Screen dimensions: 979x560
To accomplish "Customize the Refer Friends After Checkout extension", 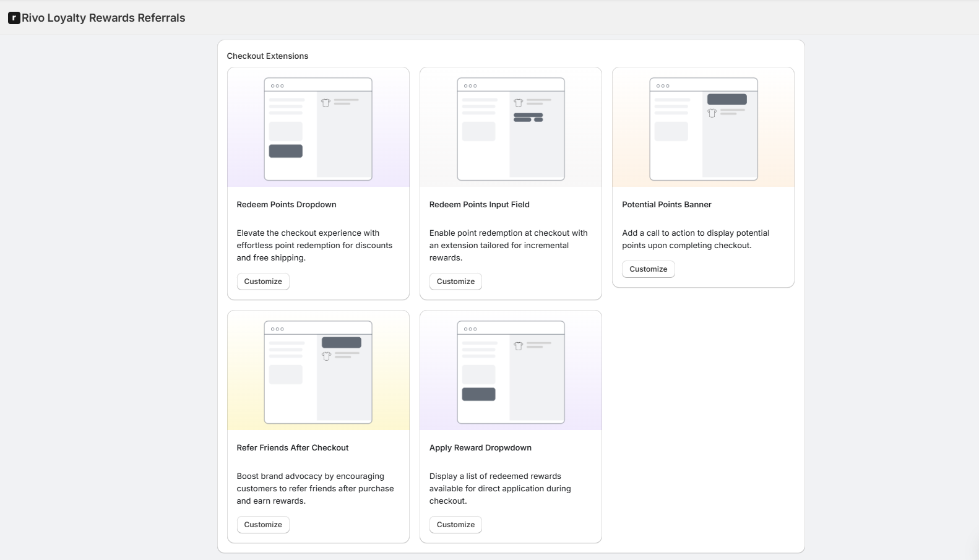I will click(263, 525).
